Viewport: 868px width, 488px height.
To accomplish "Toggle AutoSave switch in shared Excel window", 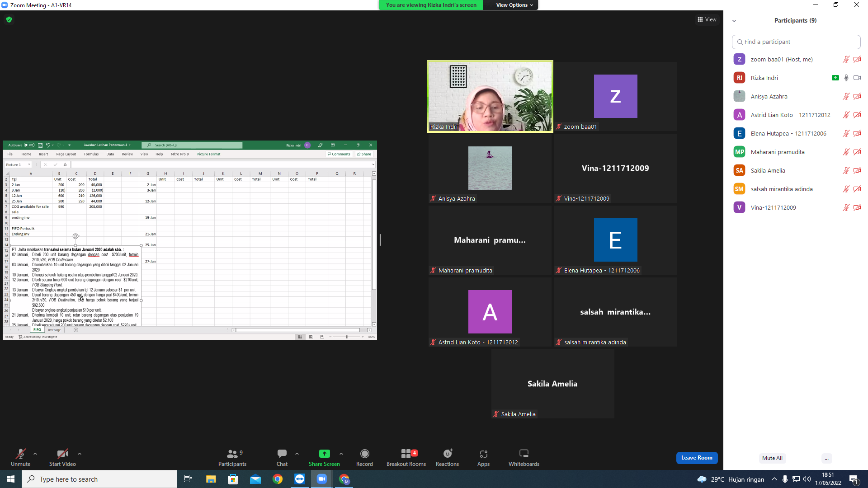I will pos(29,145).
